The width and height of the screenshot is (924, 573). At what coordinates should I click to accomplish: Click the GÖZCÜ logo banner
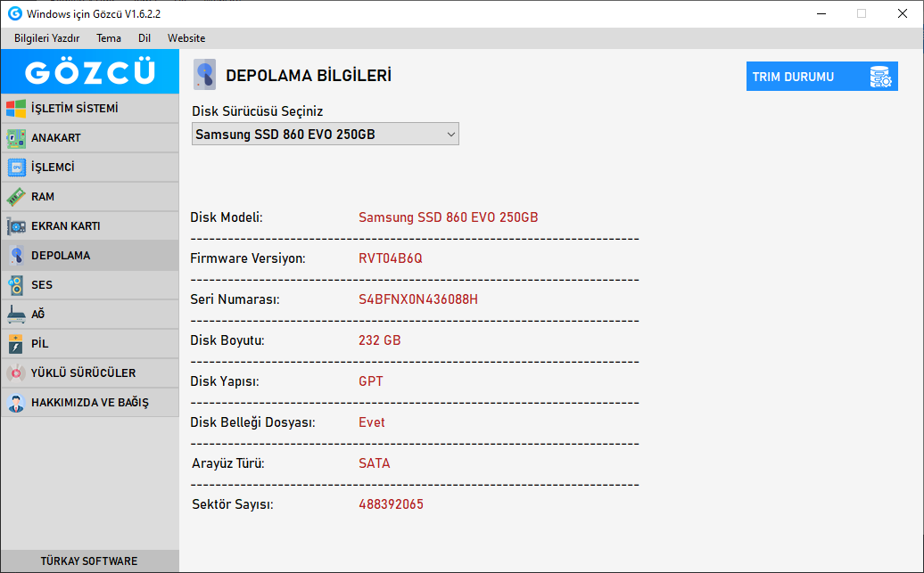90,71
